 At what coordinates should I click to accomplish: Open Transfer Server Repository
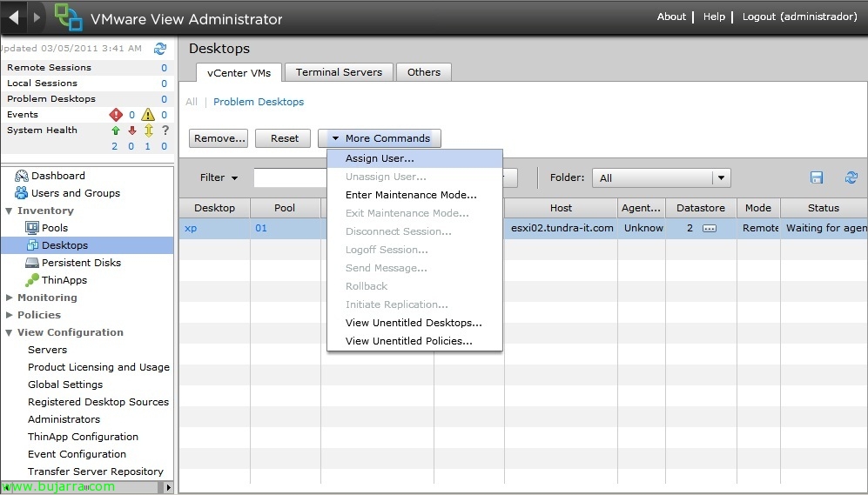pos(96,472)
